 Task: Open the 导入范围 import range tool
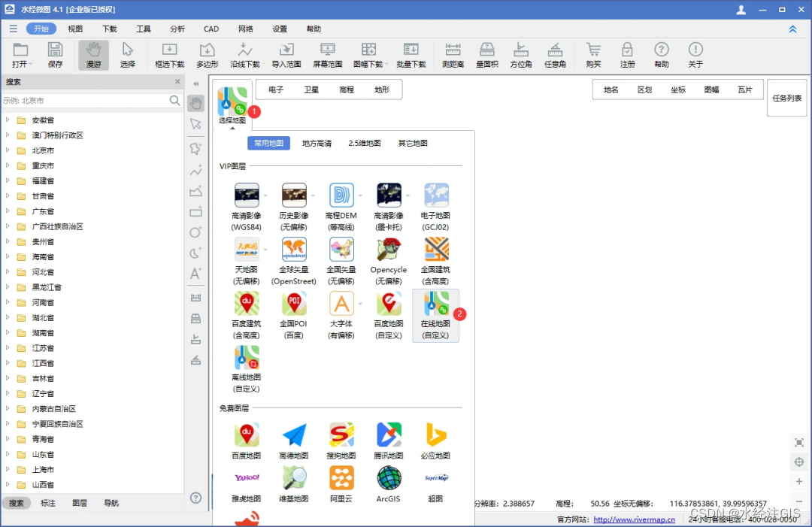[286, 55]
